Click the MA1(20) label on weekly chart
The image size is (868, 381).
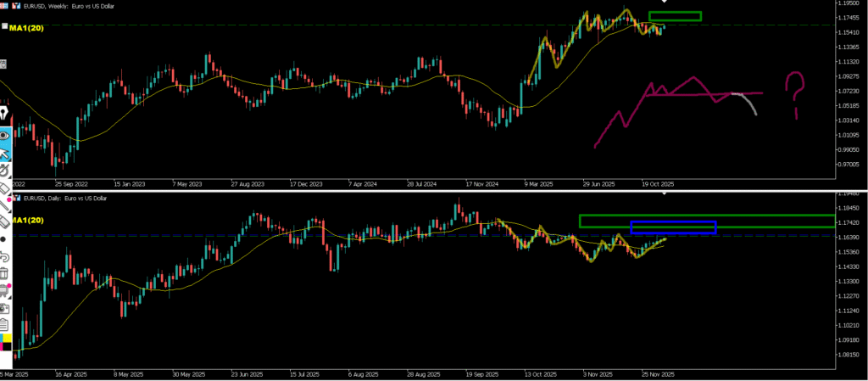click(27, 28)
